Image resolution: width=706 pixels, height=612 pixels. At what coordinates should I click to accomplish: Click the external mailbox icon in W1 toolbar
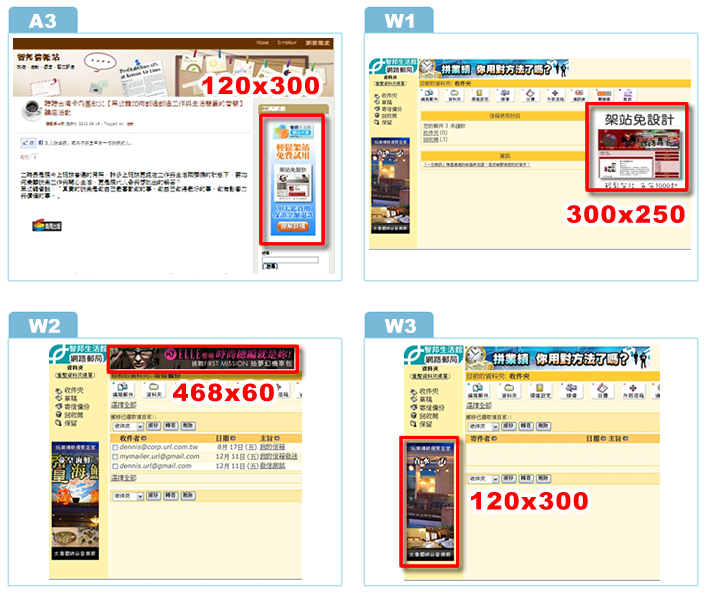(555, 95)
